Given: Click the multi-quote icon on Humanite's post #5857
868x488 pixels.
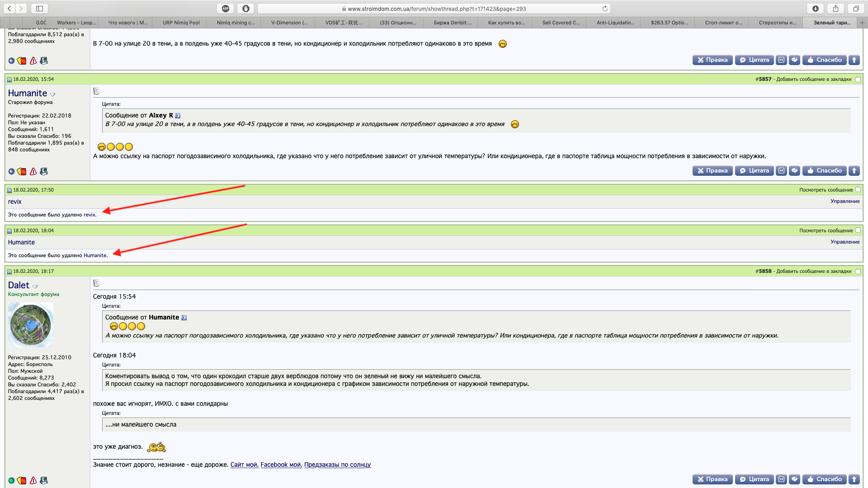Looking at the screenshot, I should click(781, 171).
